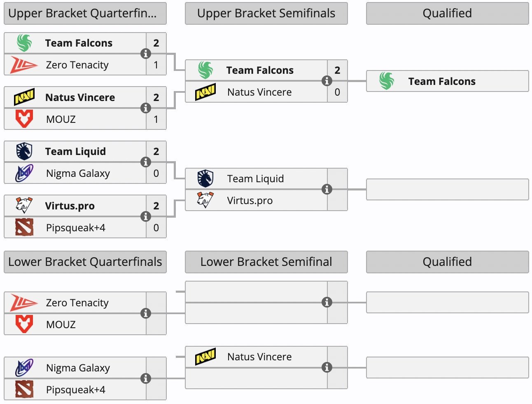Click Zero Tenacity logo in upper quarterfinals
Viewport: 532px width, 404px height.
(24, 65)
